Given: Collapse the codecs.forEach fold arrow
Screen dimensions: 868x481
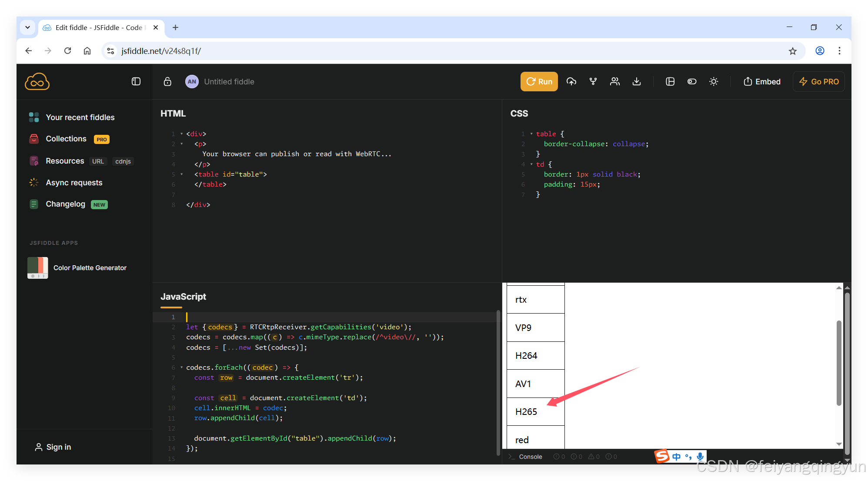Looking at the screenshot, I should [x=181, y=367].
